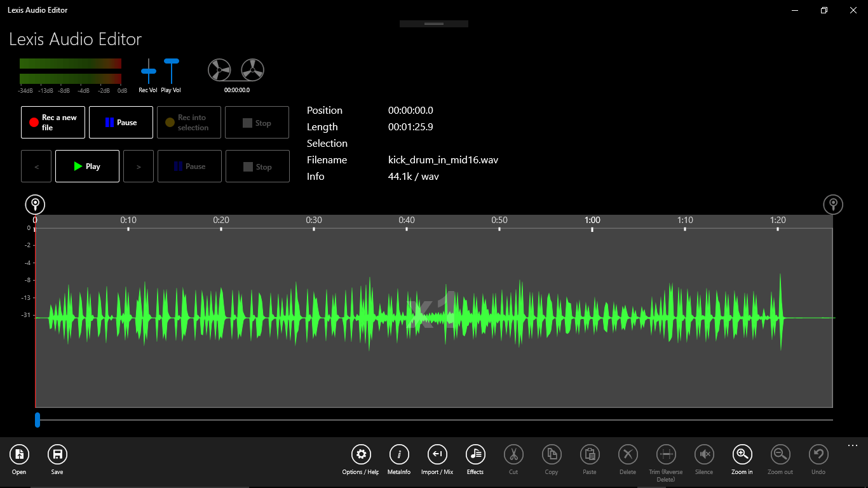Adjust the Rec Vol slider
868x488 pixels.
point(148,71)
